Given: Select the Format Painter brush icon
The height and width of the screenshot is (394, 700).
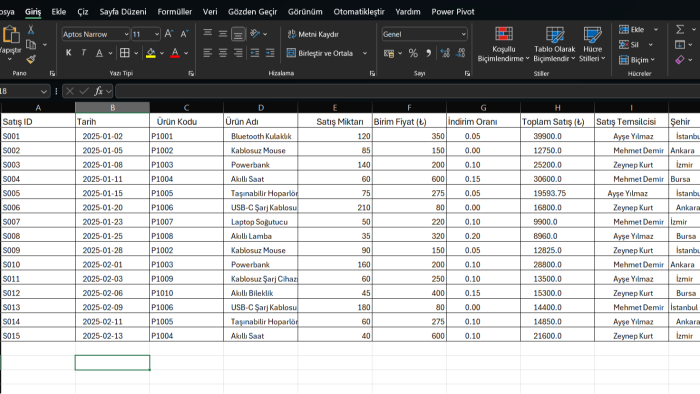Looking at the screenshot, I should pos(31,59).
